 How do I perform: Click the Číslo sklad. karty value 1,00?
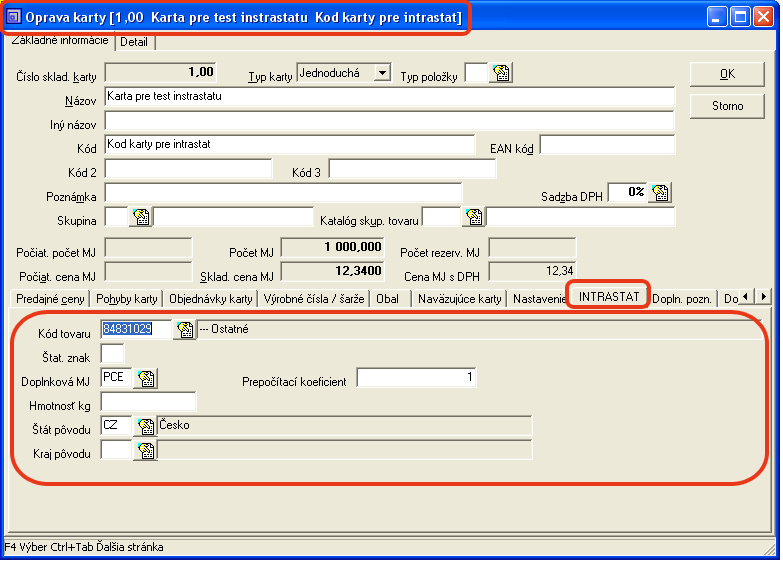pyautogui.click(x=161, y=72)
